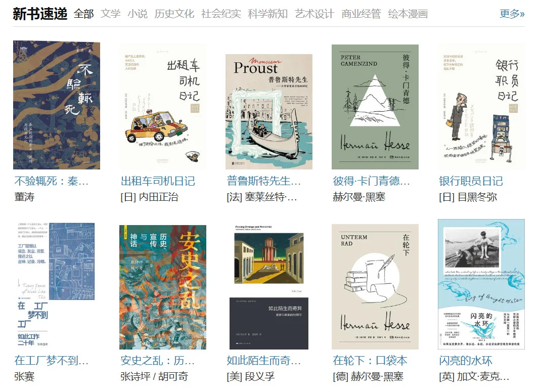Switch to the 文学 category tab
This screenshot has height=392, width=541.
(x=110, y=14)
